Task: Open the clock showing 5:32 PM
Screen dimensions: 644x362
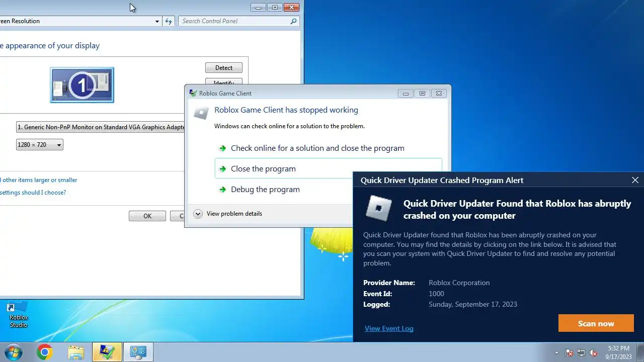Action: [618, 352]
